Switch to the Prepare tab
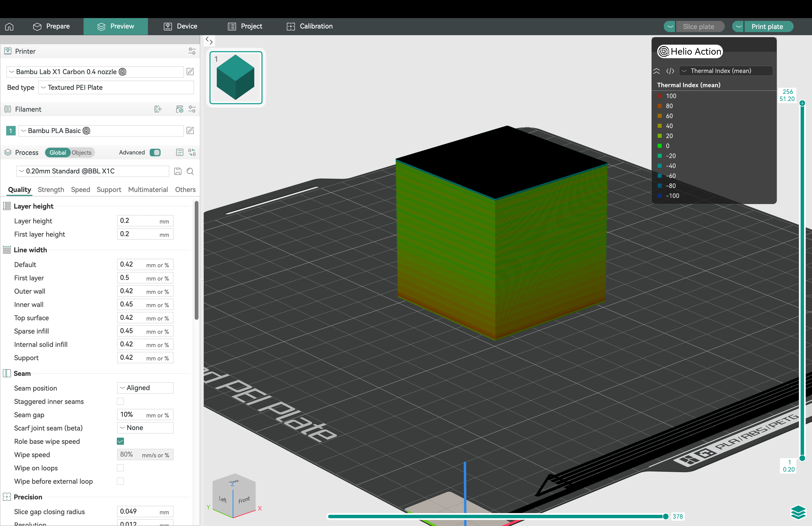 pyautogui.click(x=51, y=26)
